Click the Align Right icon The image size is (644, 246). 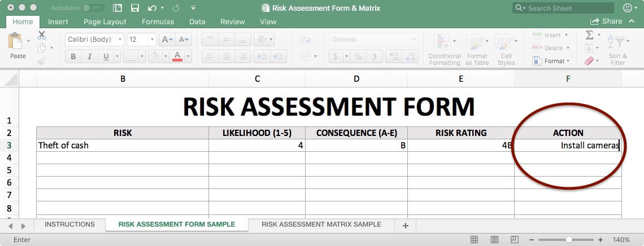point(243,56)
